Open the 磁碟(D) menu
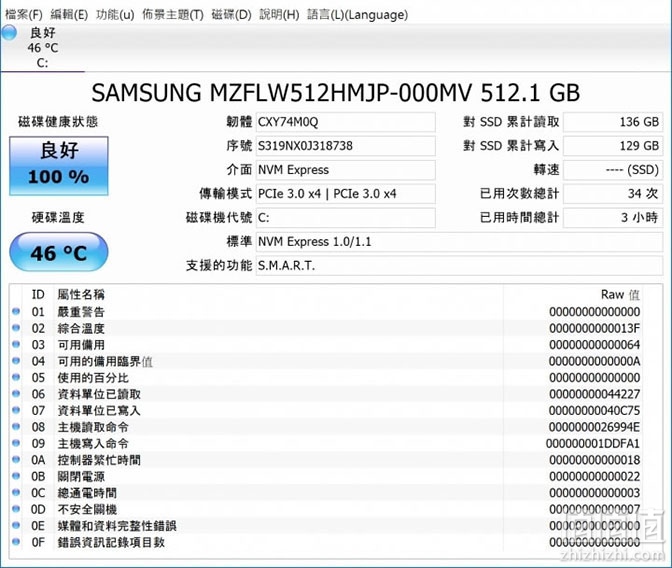The image size is (672, 568). point(231,15)
